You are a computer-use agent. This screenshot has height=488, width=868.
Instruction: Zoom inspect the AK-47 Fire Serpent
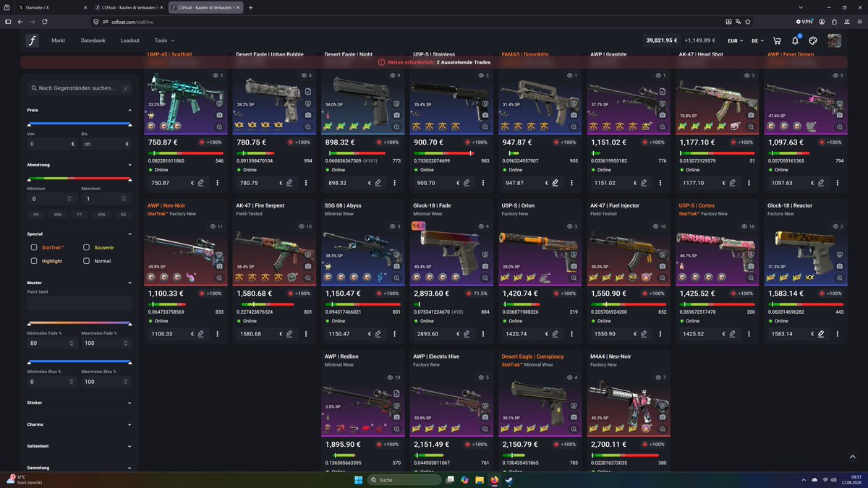coord(308,278)
